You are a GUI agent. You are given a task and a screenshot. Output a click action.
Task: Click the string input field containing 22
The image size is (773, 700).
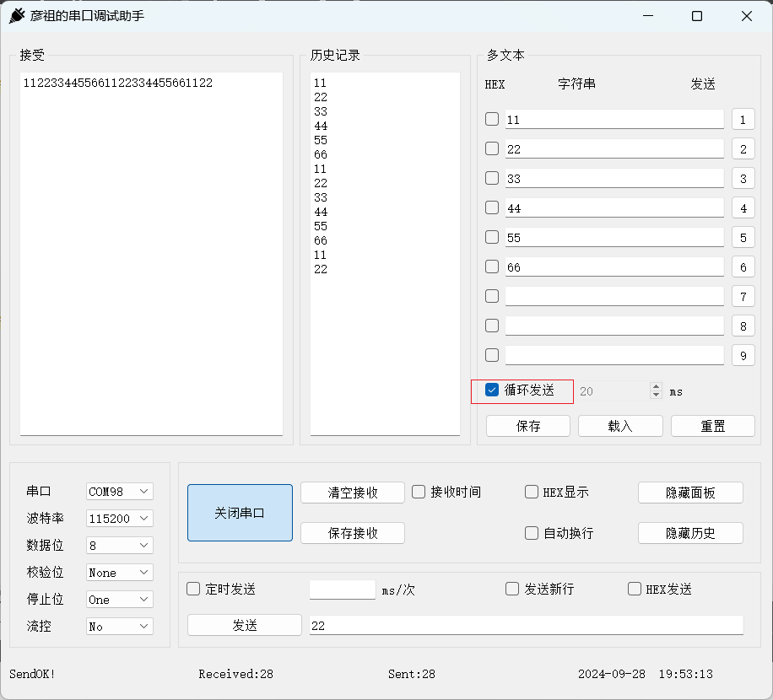pyautogui.click(x=614, y=149)
